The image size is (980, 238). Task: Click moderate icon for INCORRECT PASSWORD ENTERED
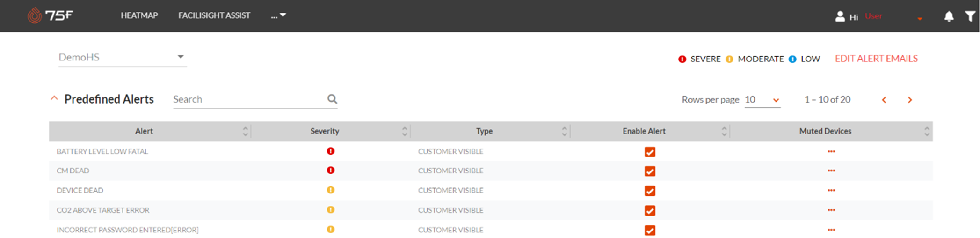pos(331,229)
